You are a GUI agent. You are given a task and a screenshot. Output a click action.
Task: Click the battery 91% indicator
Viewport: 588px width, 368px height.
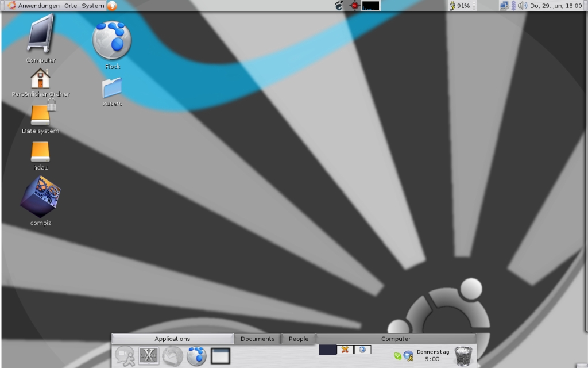460,6
